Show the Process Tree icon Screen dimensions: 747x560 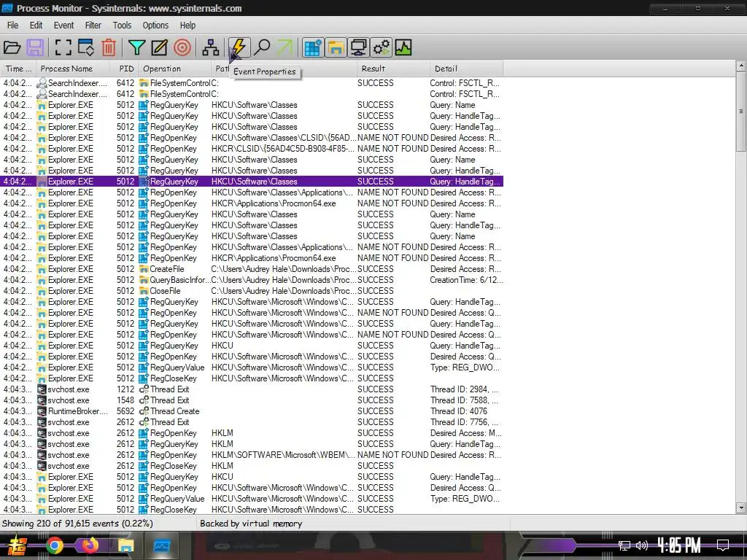point(211,47)
